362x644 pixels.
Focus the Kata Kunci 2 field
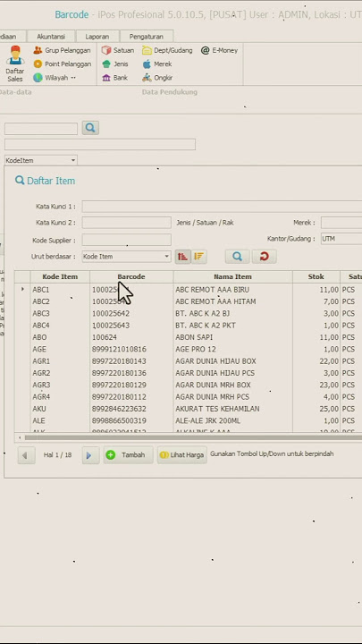coord(126,223)
